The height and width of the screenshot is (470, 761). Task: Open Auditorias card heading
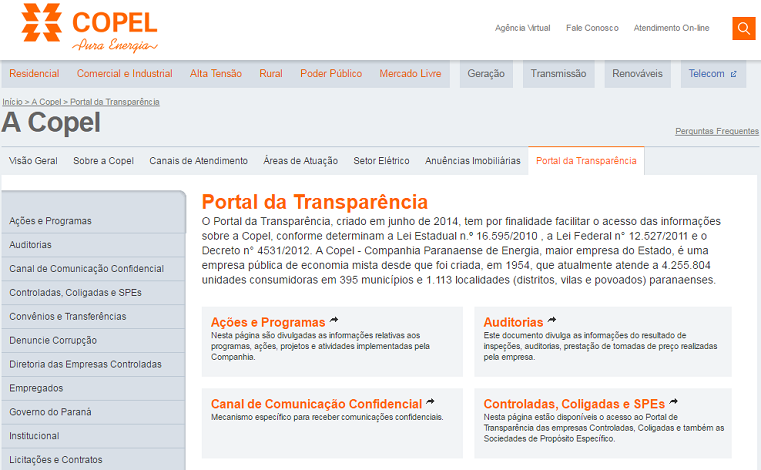(513, 322)
